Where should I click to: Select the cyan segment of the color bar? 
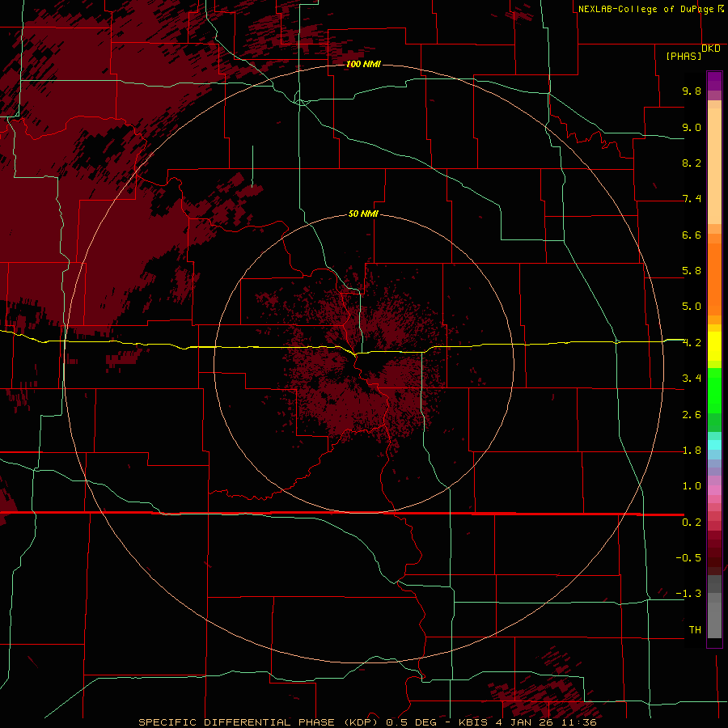click(x=714, y=445)
